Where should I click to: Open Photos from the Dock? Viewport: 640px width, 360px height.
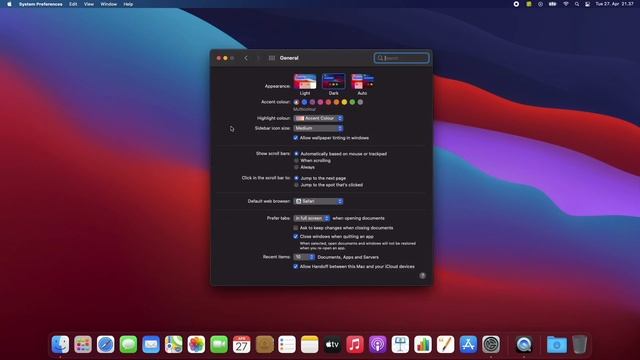click(196, 344)
